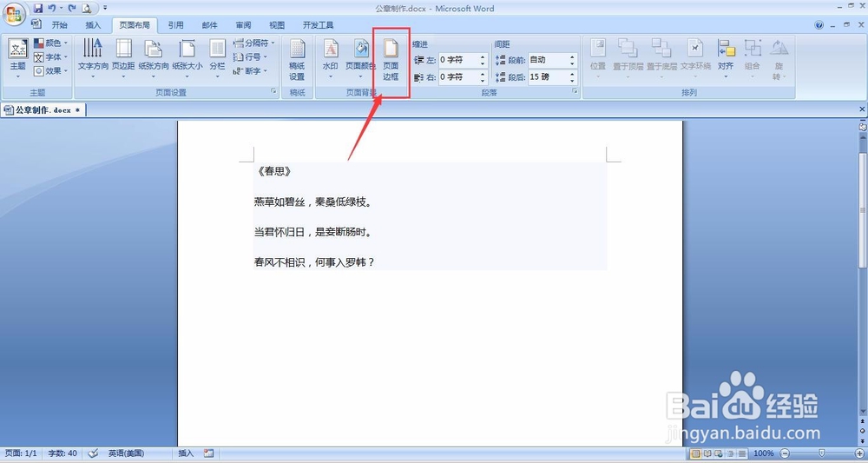
Task: Click zoom out minus button
Action: click(785, 453)
